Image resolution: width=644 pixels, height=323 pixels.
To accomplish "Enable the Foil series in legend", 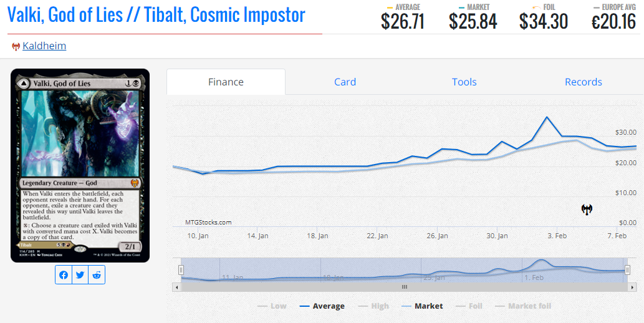I will coord(469,306).
